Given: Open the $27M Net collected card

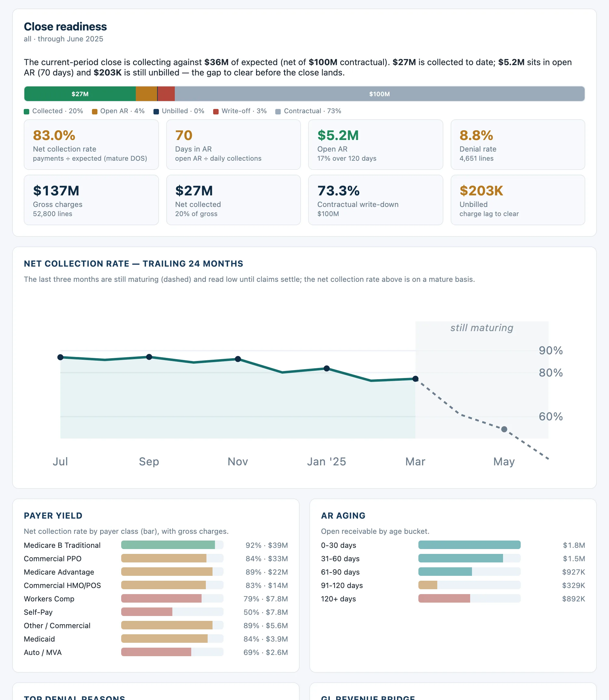Looking at the screenshot, I should pyautogui.click(x=234, y=200).
